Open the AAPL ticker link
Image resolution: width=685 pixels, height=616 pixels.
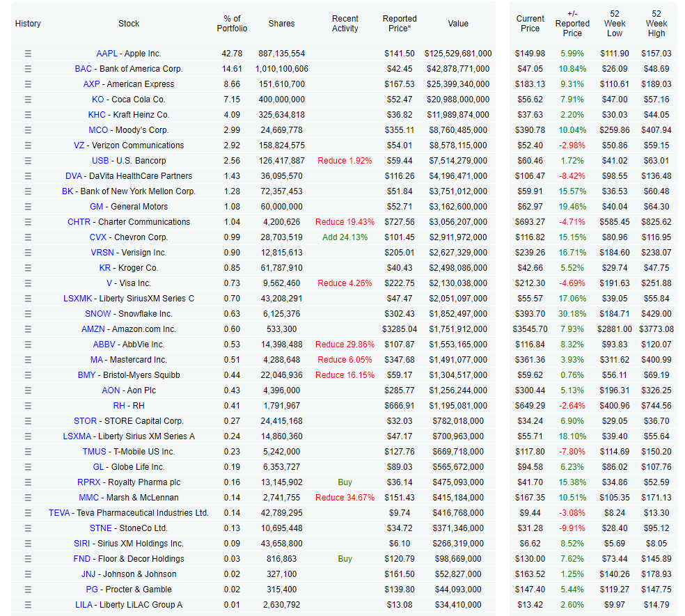107,54
